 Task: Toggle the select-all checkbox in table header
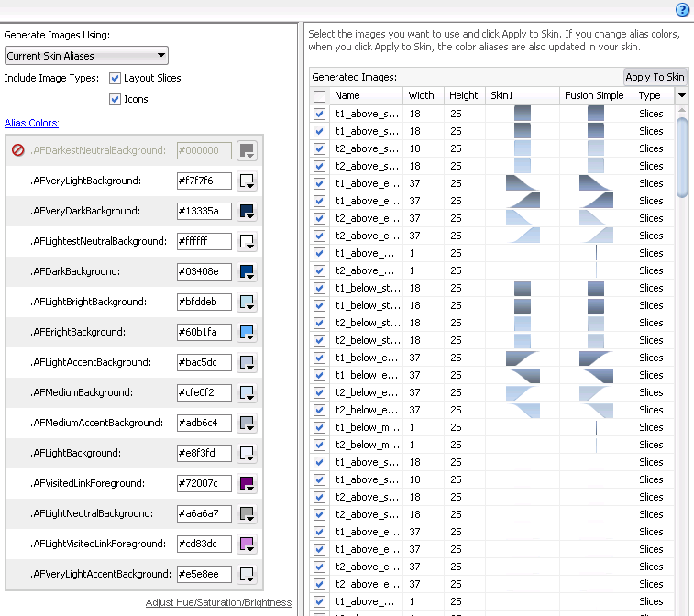point(320,96)
